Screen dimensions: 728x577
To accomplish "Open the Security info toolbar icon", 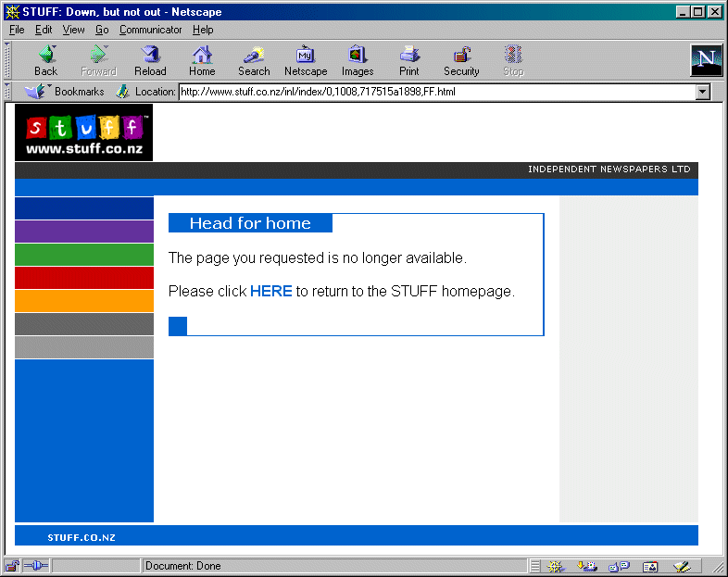I will (461, 61).
